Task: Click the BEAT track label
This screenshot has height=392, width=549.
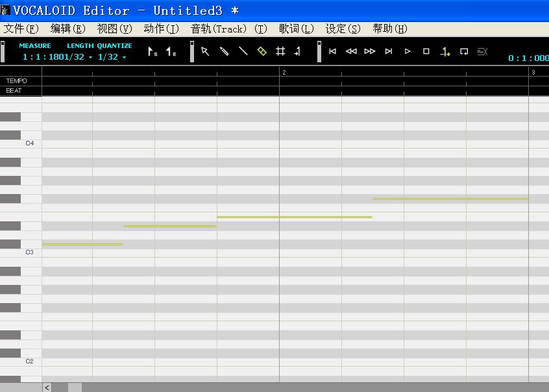Action: point(14,91)
